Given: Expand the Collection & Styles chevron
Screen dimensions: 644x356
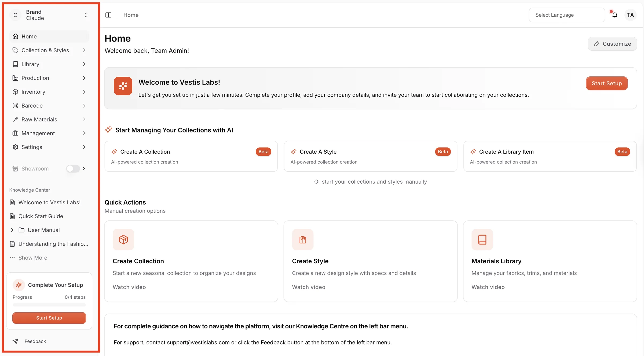Looking at the screenshot, I should pyautogui.click(x=84, y=50).
